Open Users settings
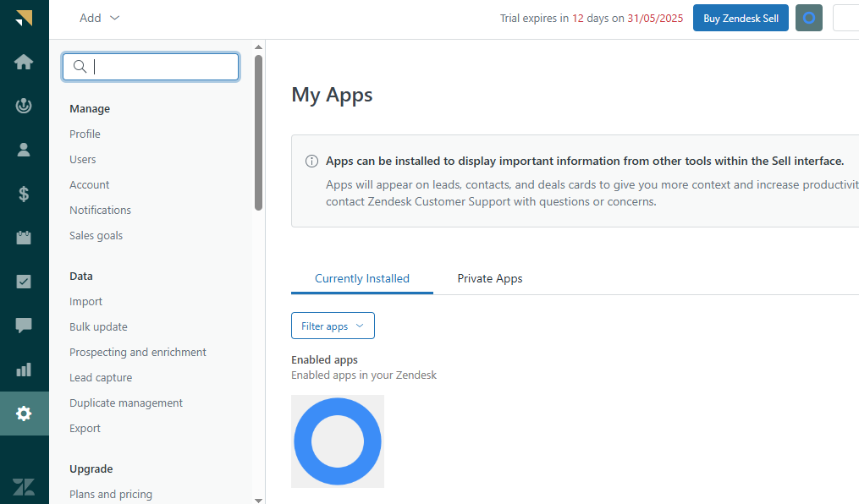Viewport: 859px width, 504px height. click(x=83, y=159)
